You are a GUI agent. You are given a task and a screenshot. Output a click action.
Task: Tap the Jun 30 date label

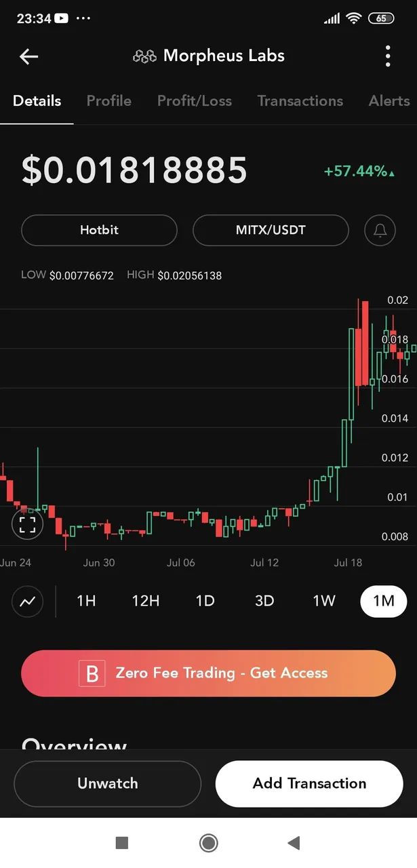tap(99, 563)
